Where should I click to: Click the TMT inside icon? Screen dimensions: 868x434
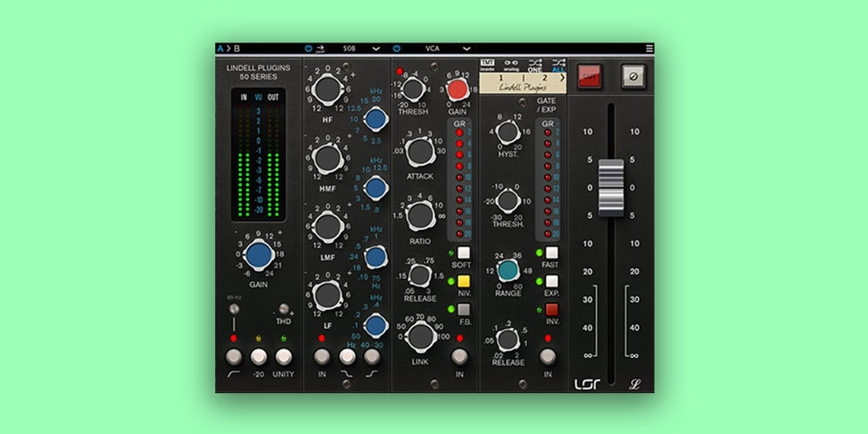click(x=487, y=65)
